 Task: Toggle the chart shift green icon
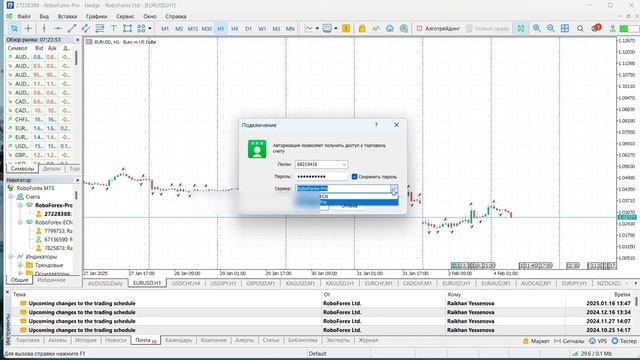521,29
